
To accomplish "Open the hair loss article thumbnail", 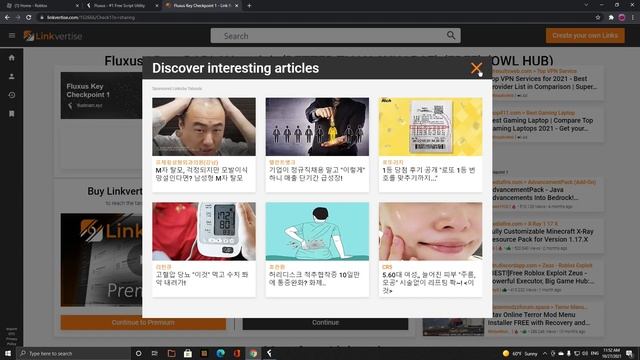I will pyautogui.click(x=204, y=127).
